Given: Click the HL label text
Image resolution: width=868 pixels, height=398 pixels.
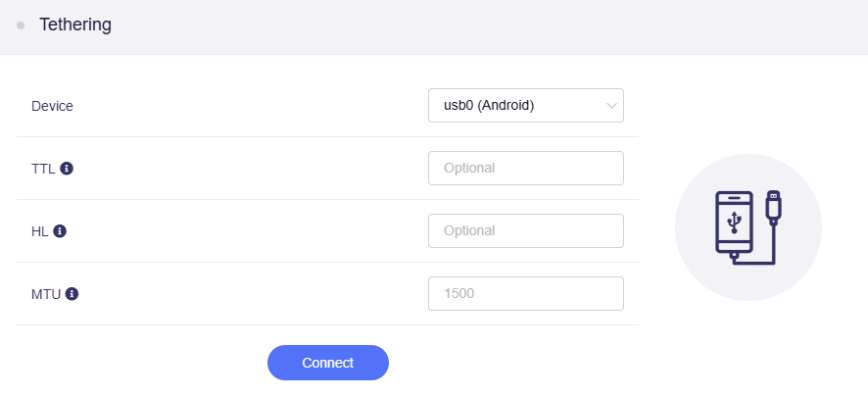Looking at the screenshot, I should (x=40, y=231).
